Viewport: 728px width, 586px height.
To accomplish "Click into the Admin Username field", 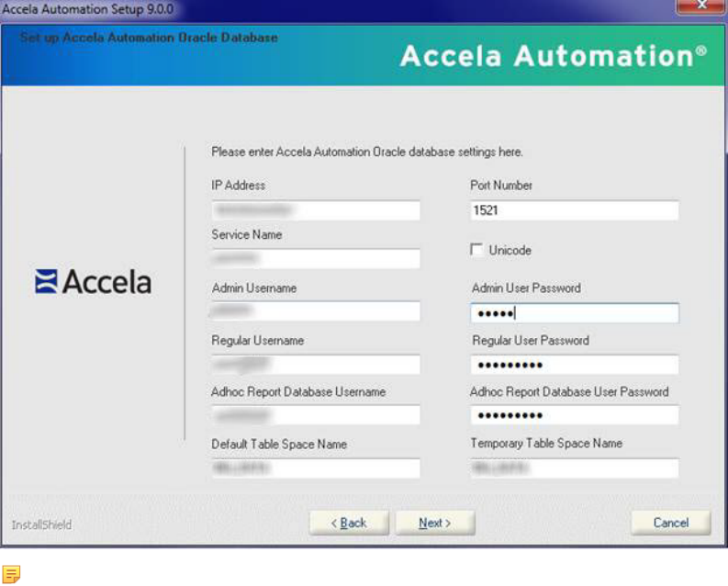I will pos(316,310).
